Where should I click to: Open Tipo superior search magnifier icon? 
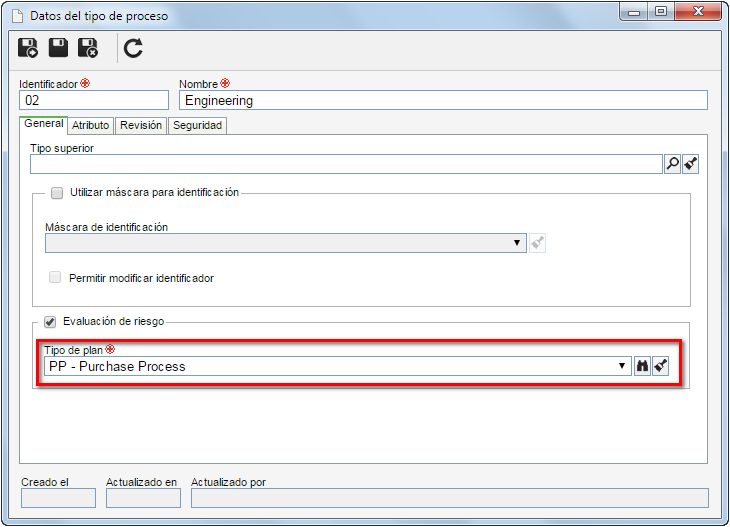click(673, 164)
